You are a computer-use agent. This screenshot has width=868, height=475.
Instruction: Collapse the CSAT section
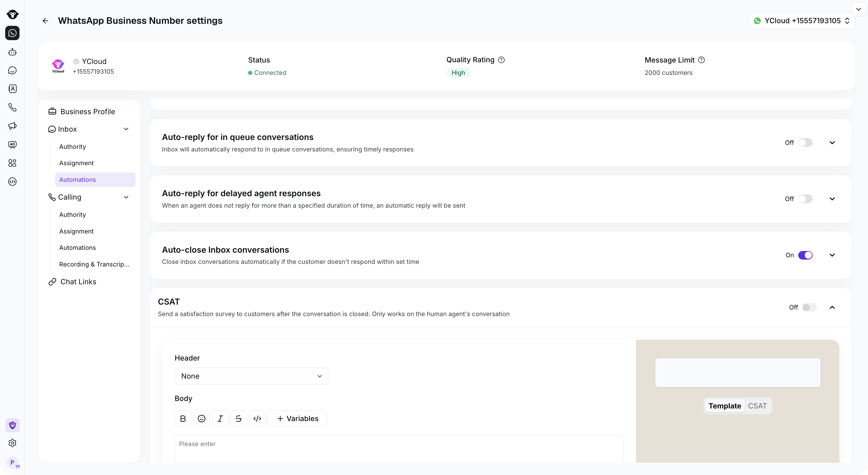point(832,307)
